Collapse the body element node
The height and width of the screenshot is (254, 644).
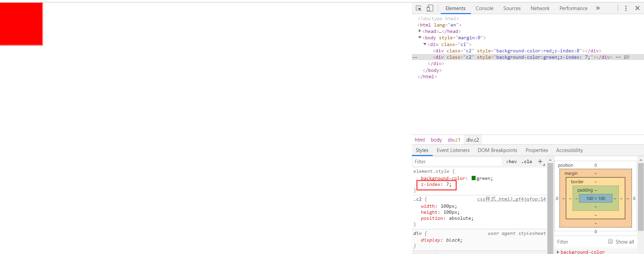[x=420, y=38]
